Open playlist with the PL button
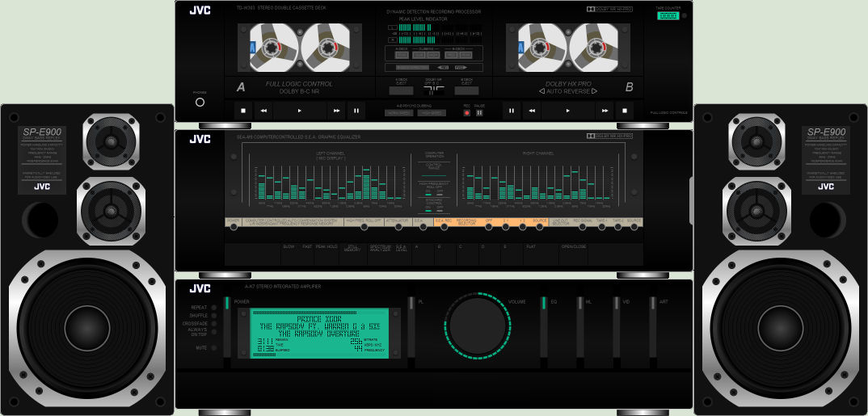This screenshot has height=416, width=868. click(411, 326)
